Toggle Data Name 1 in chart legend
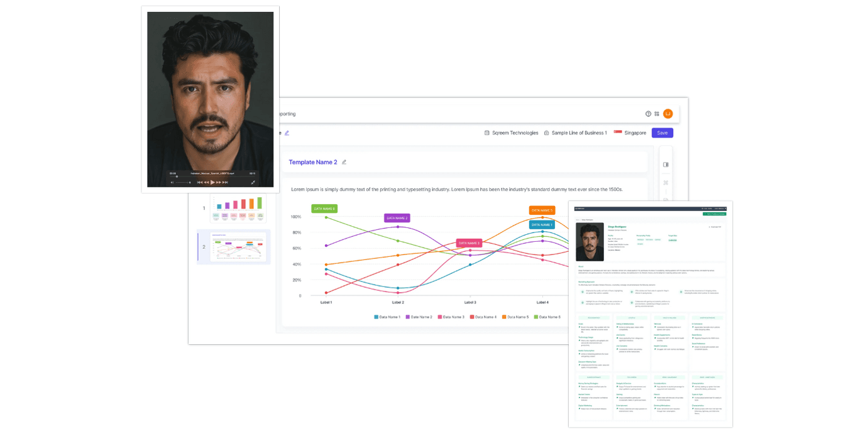This screenshot has width=868, height=434. coord(387,317)
